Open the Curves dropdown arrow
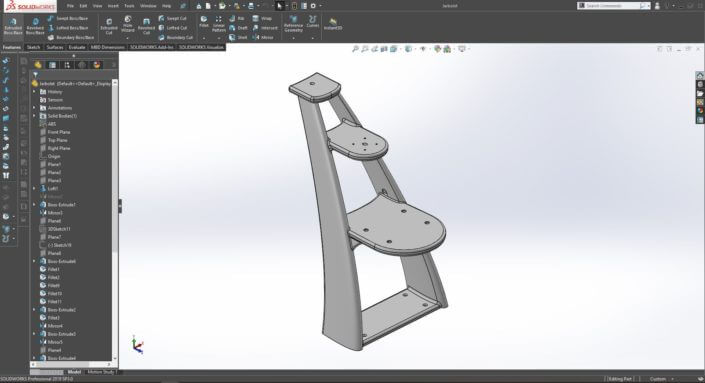 (x=312, y=38)
